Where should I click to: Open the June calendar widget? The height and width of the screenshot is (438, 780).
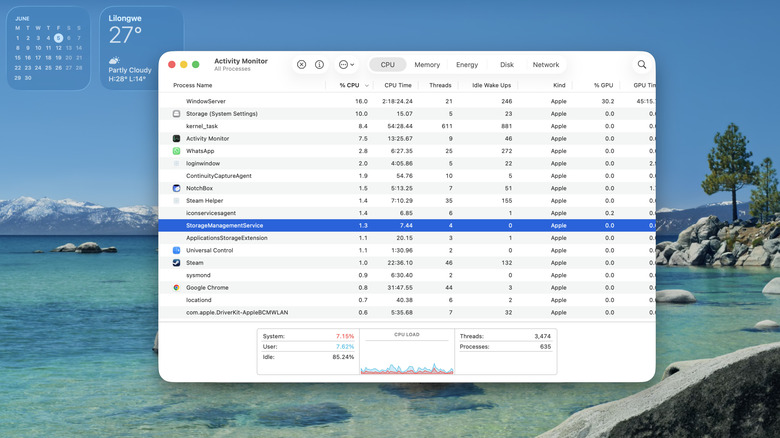(x=48, y=48)
